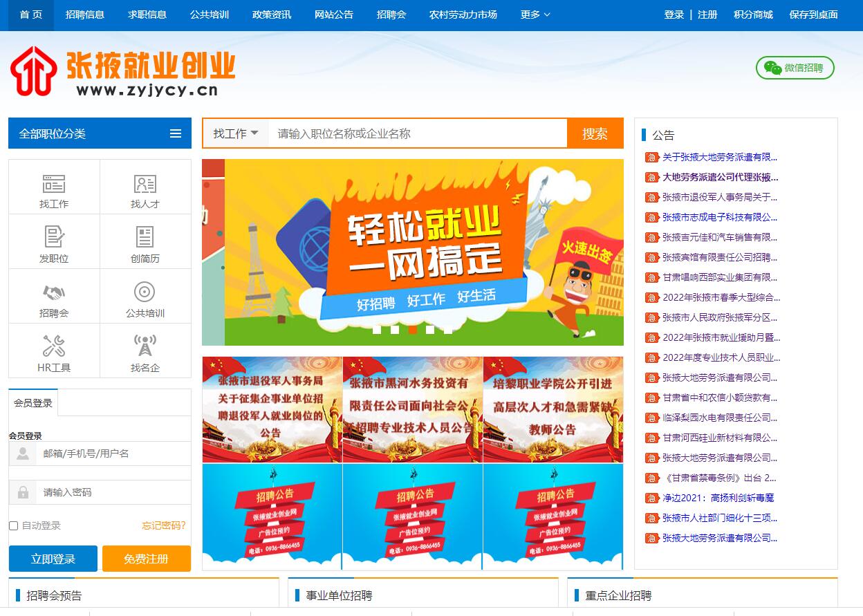Open the HR工具 wrench tools icon
863x616 pixels.
54,346
